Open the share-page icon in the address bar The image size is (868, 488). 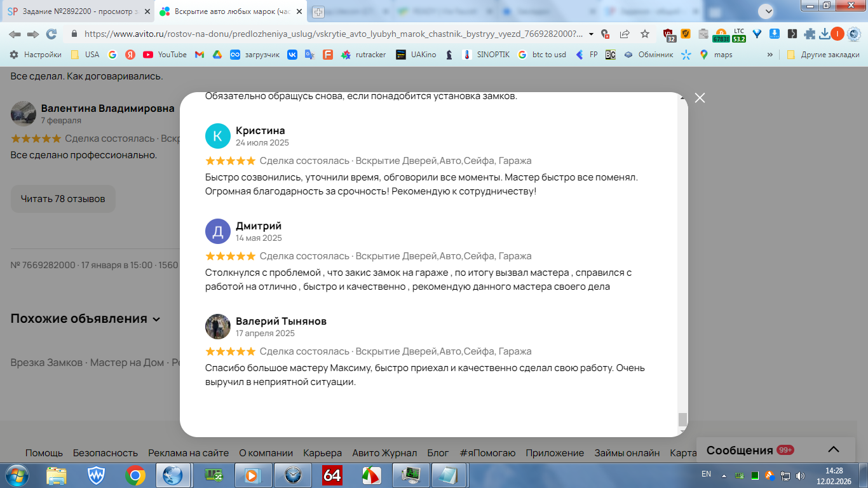tap(625, 34)
